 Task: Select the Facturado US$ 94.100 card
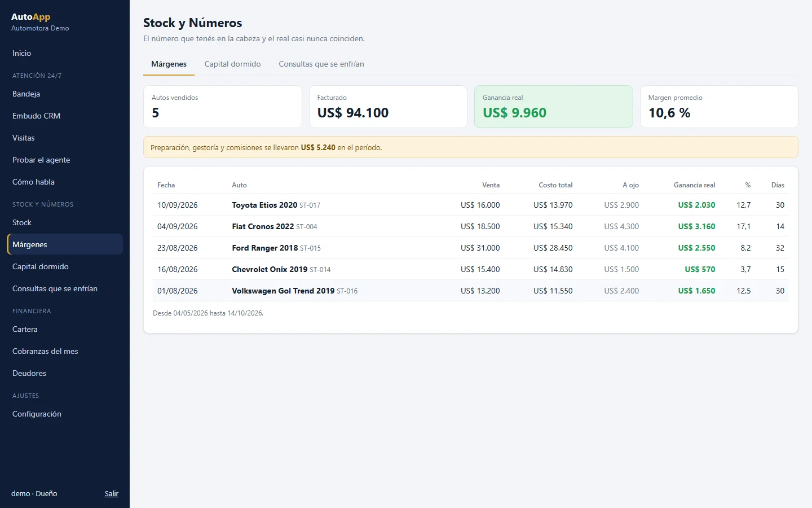[388, 107]
